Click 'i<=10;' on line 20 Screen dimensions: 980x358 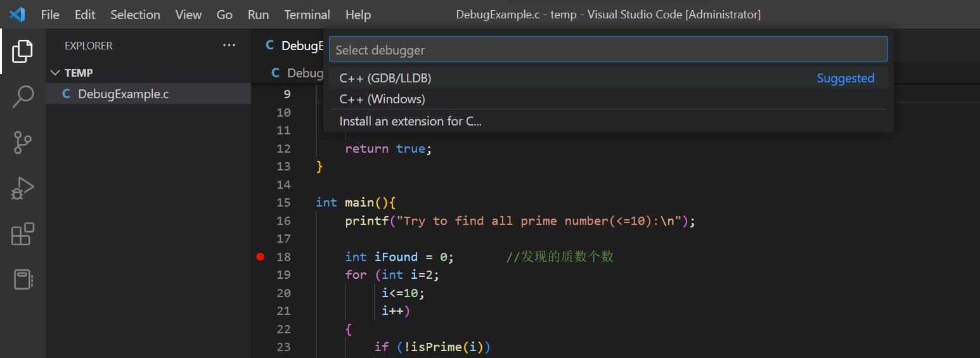tap(403, 293)
